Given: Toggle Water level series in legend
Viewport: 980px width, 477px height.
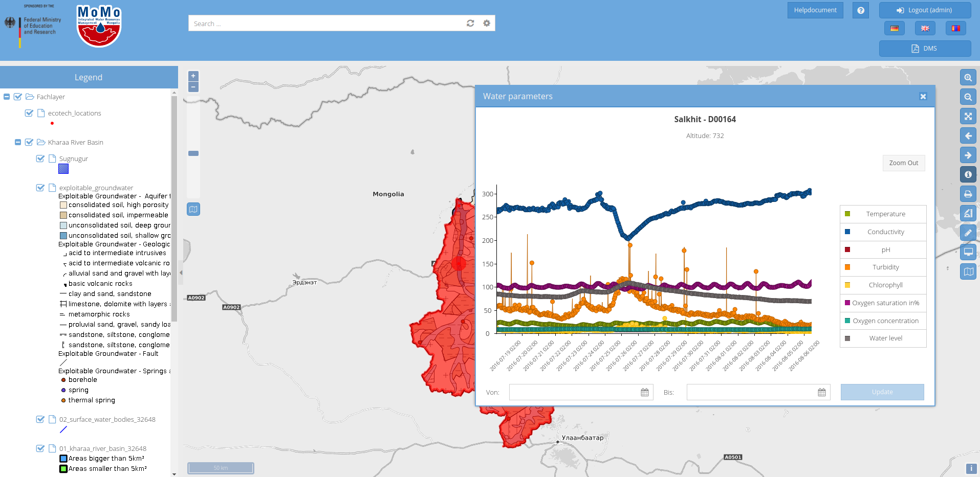Looking at the screenshot, I should (883, 338).
